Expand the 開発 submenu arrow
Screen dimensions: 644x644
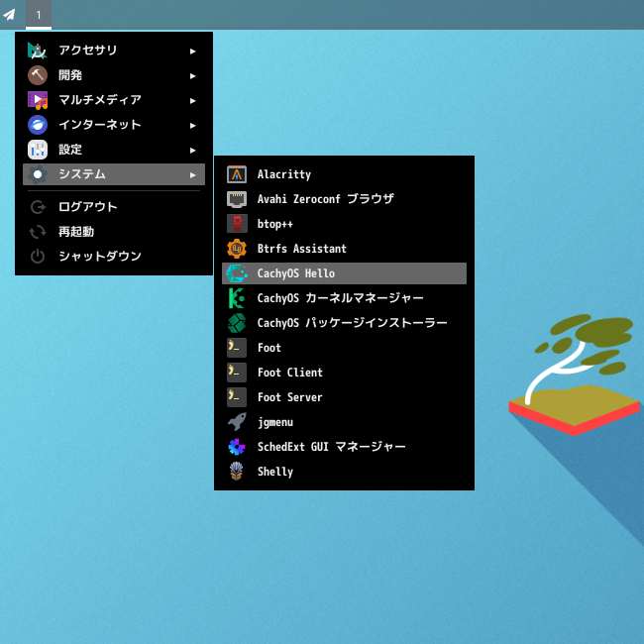click(192, 76)
